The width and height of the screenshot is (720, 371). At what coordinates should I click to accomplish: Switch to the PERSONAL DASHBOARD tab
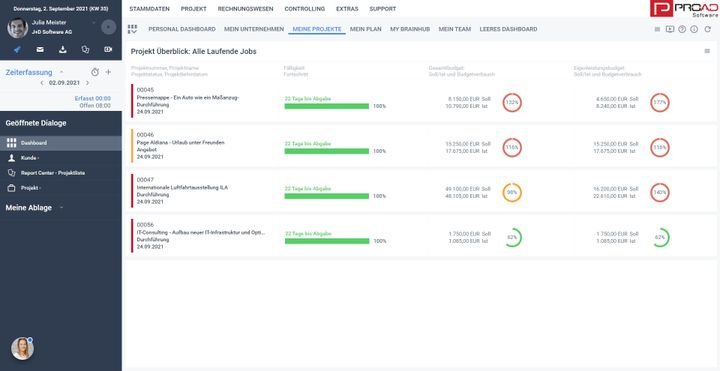coord(182,29)
